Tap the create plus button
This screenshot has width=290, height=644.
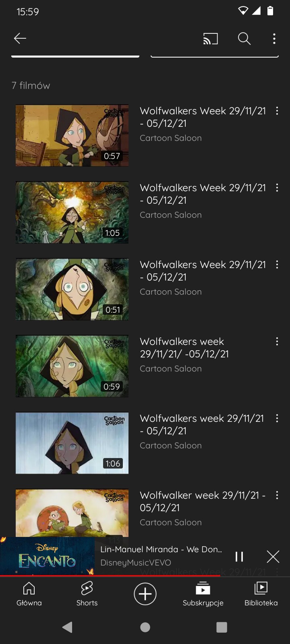[145, 594]
